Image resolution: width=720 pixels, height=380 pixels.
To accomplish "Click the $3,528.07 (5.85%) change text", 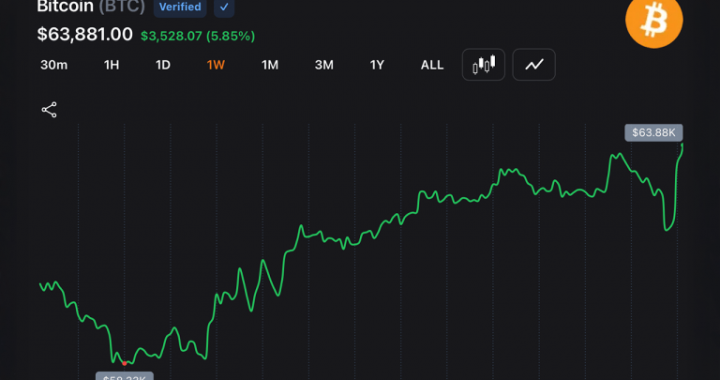I will (x=197, y=36).
